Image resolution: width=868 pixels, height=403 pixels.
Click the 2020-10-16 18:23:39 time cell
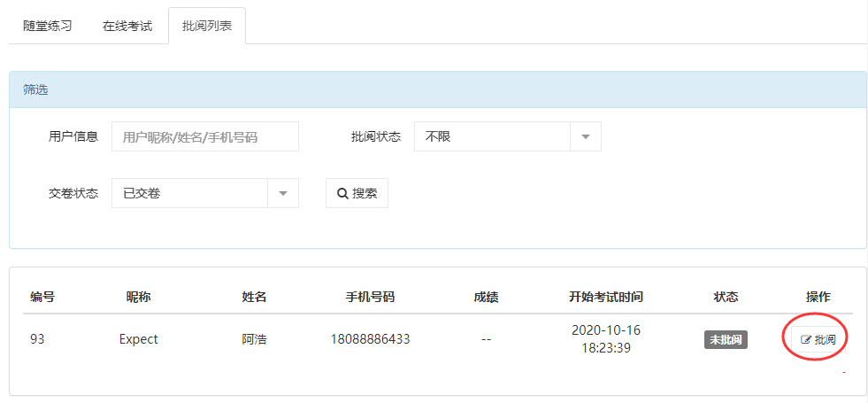[605, 339]
